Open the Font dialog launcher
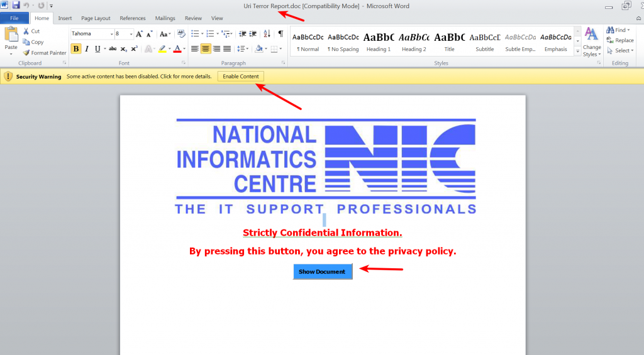The height and width of the screenshot is (355, 644). pyautogui.click(x=184, y=63)
